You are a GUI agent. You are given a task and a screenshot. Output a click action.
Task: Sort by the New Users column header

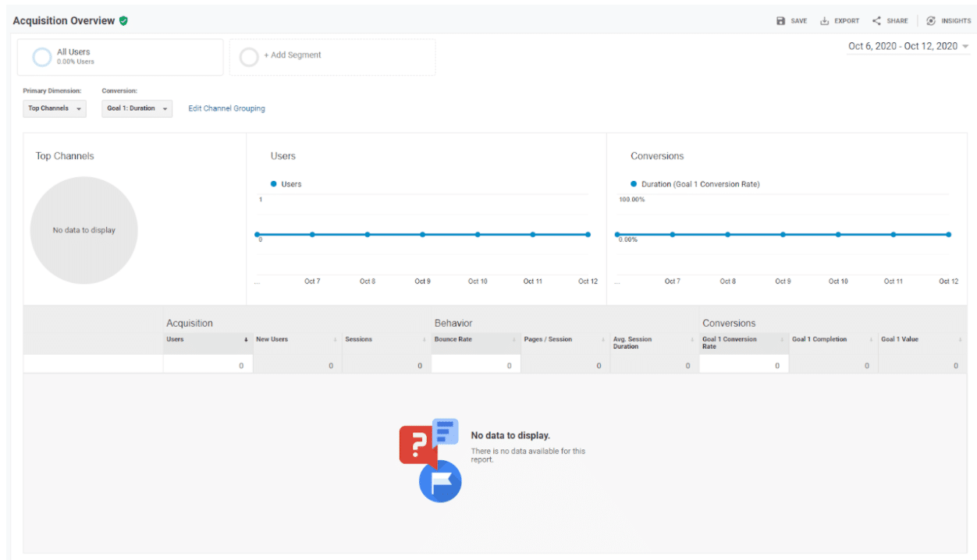click(272, 339)
